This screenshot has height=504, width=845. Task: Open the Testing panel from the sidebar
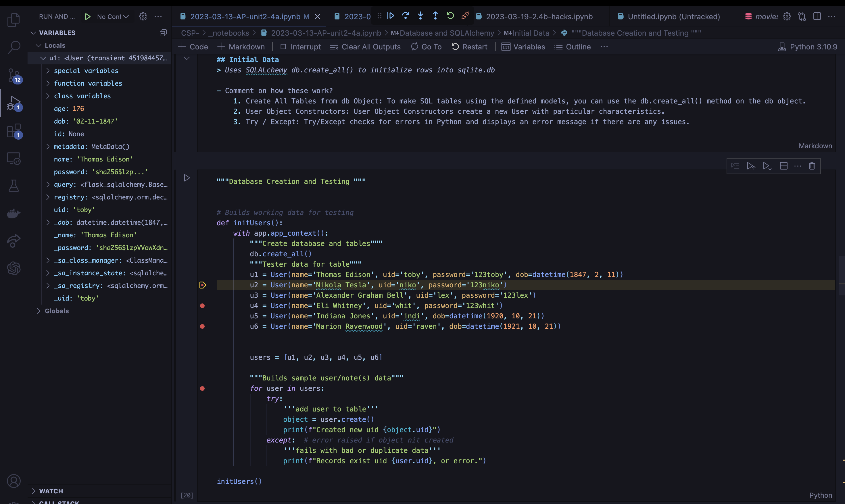coord(14,185)
